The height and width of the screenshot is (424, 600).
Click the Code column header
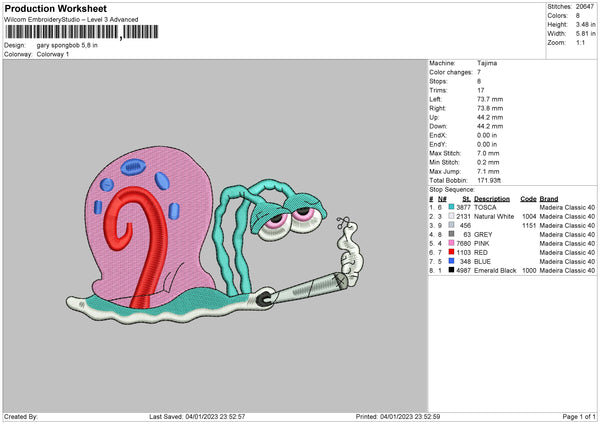(528, 199)
